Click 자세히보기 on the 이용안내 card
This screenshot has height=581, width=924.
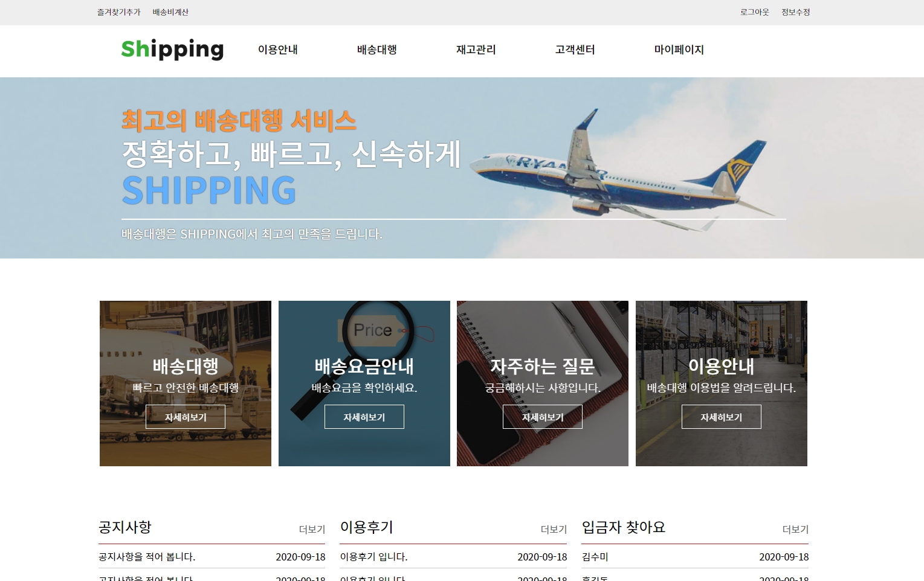[722, 417]
